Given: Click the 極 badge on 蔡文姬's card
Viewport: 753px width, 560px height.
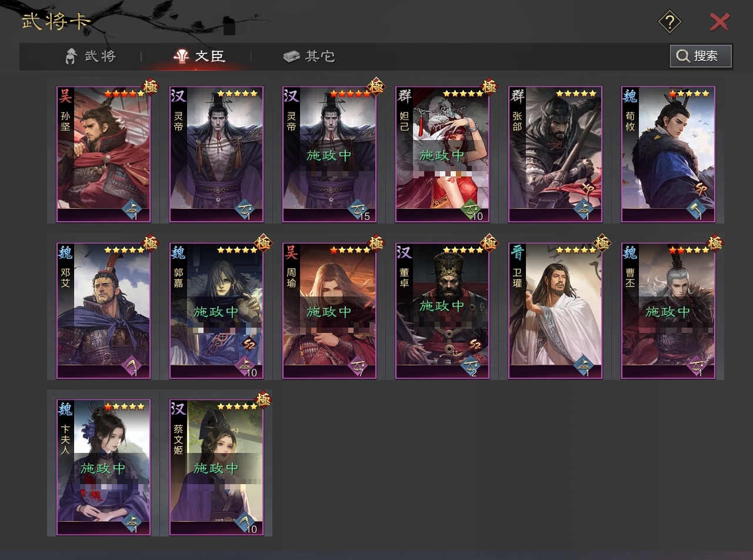Looking at the screenshot, I should (x=264, y=399).
